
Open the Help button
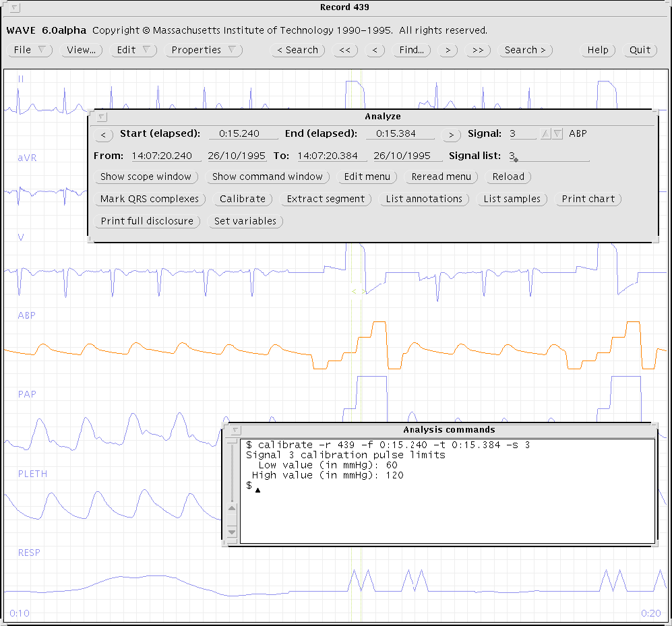point(597,50)
